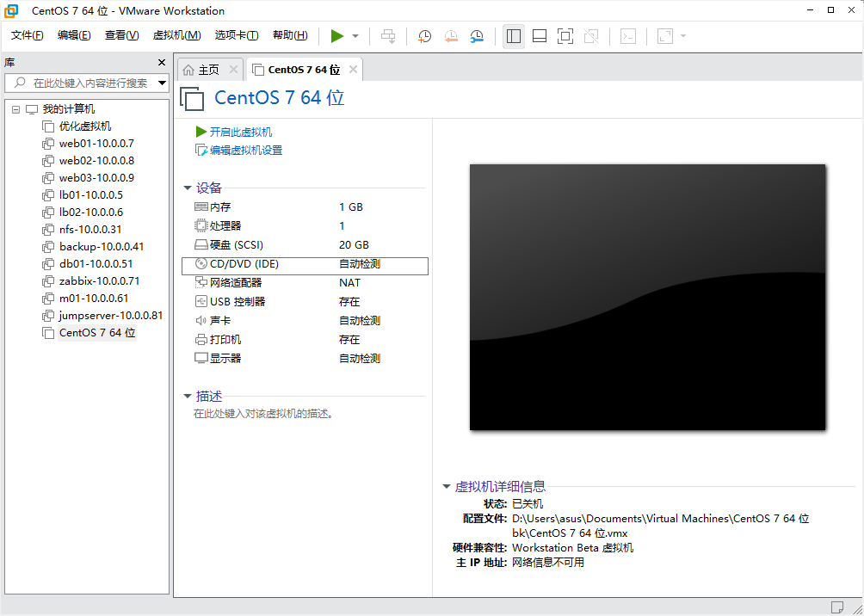This screenshot has width=864, height=616.
Task: Close the 库 library panel
Action: 162,62
